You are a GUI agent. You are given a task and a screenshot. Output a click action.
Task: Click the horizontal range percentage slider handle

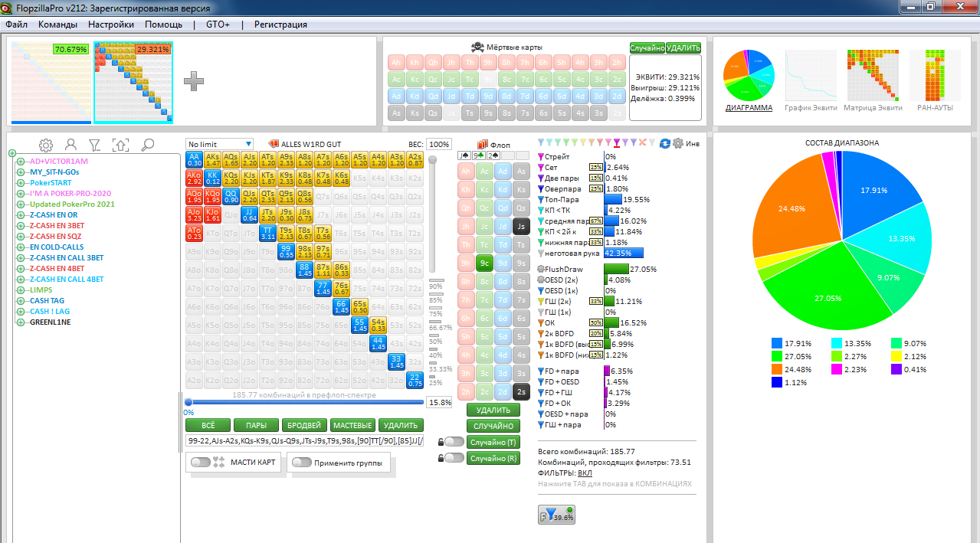(x=188, y=402)
